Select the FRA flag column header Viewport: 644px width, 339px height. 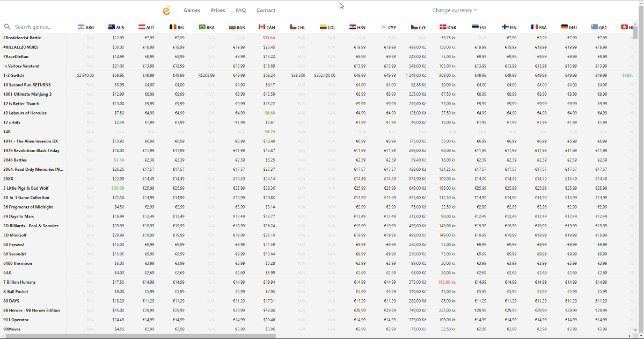tap(539, 27)
